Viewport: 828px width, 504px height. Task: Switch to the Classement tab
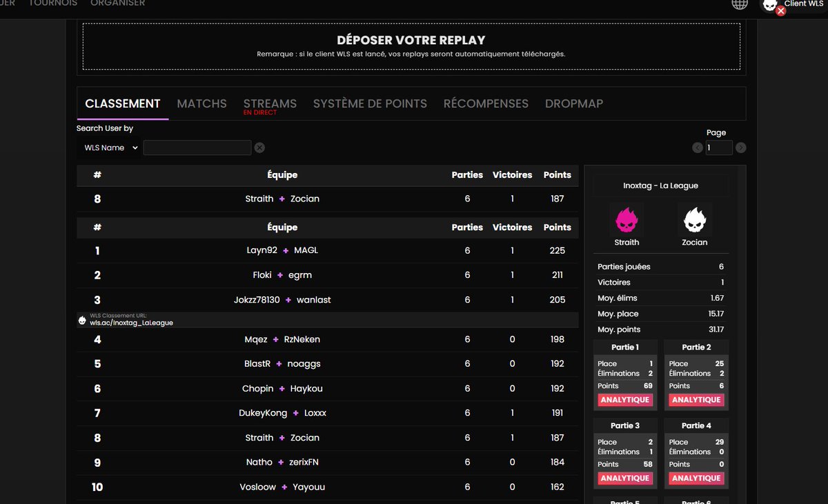point(123,103)
